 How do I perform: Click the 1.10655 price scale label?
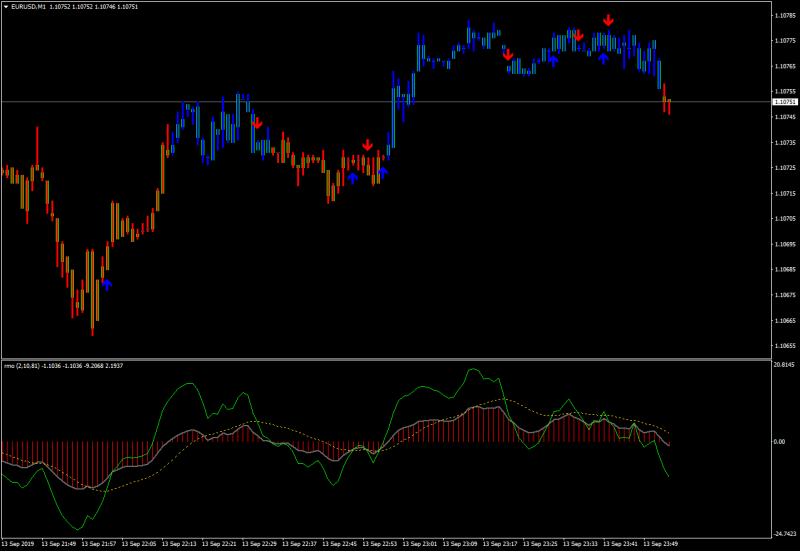coord(785,345)
